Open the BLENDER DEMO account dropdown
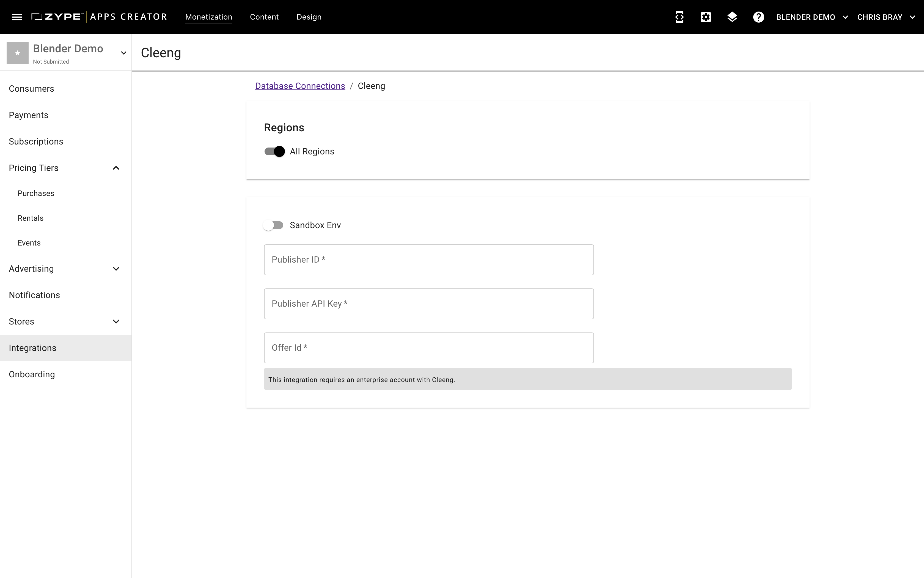 (x=812, y=17)
